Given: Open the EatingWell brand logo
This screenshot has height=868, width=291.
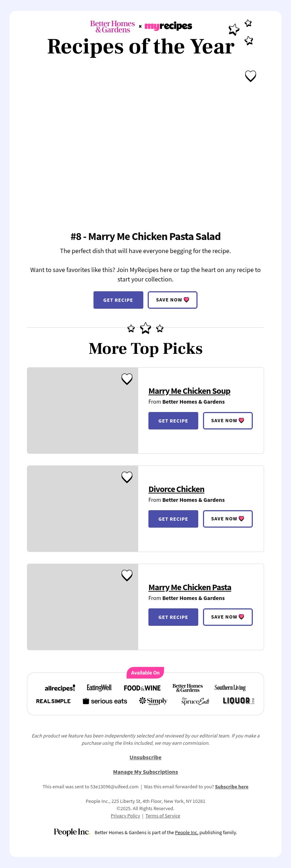Looking at the screenshot, I should click(x=99, y=688).
